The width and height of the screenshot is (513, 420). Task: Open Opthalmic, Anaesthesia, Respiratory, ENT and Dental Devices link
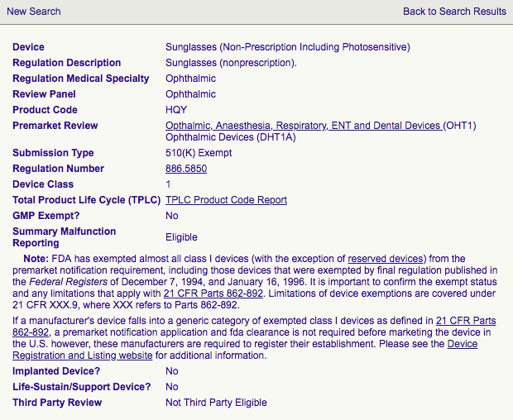304,126
